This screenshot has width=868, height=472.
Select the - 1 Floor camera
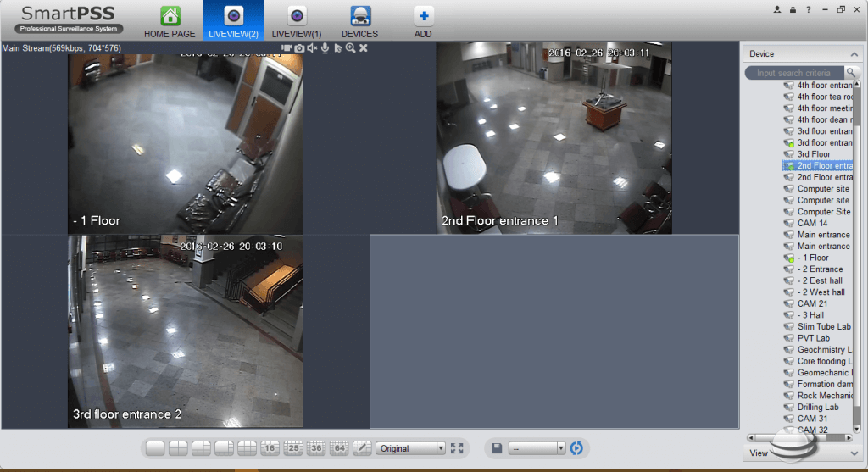tap(807, 258)
